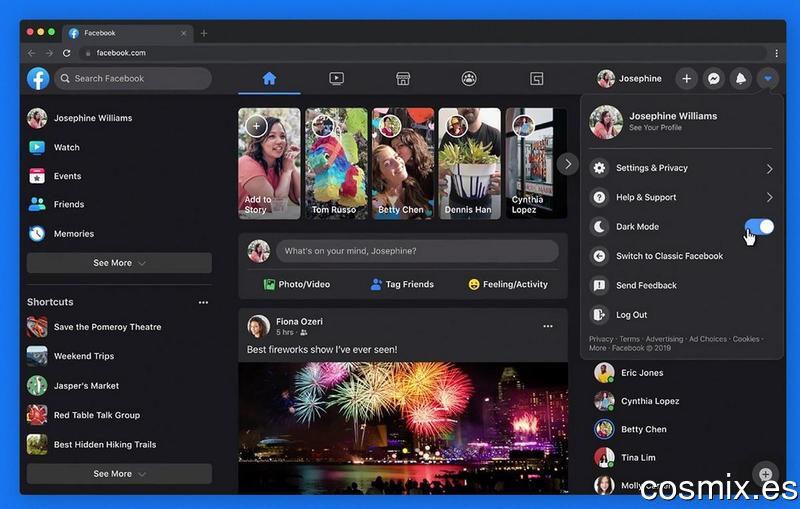The height and width of the screenshot is (509, 800).
Task: Click the Create plus button in header
Action: pyautogui.click(x=687, y=79)
